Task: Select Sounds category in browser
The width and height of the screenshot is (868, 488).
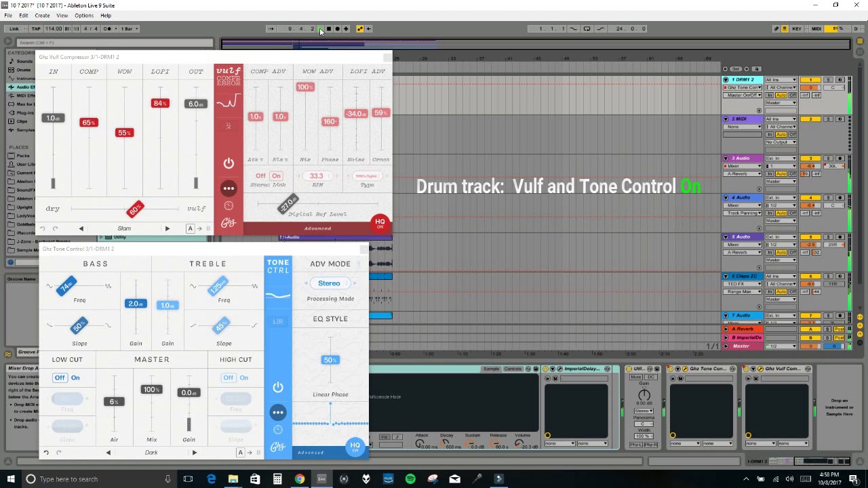Action: pos(24,61)
